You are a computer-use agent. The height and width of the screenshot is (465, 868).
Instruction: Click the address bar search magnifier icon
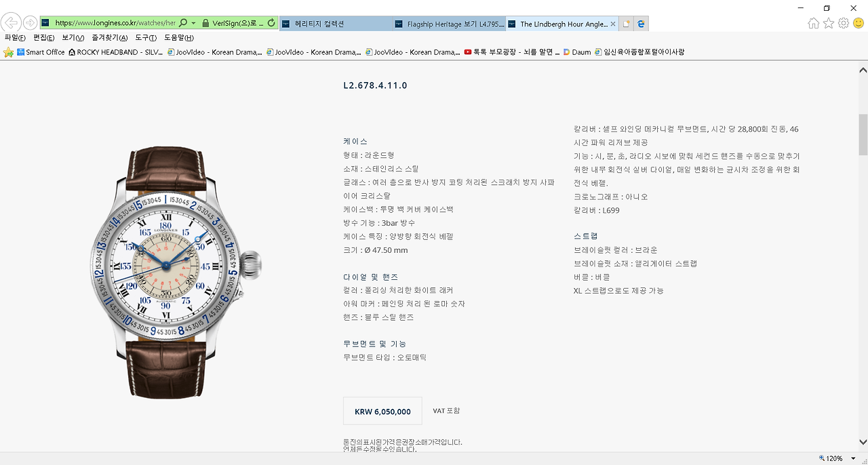[183, 23]
